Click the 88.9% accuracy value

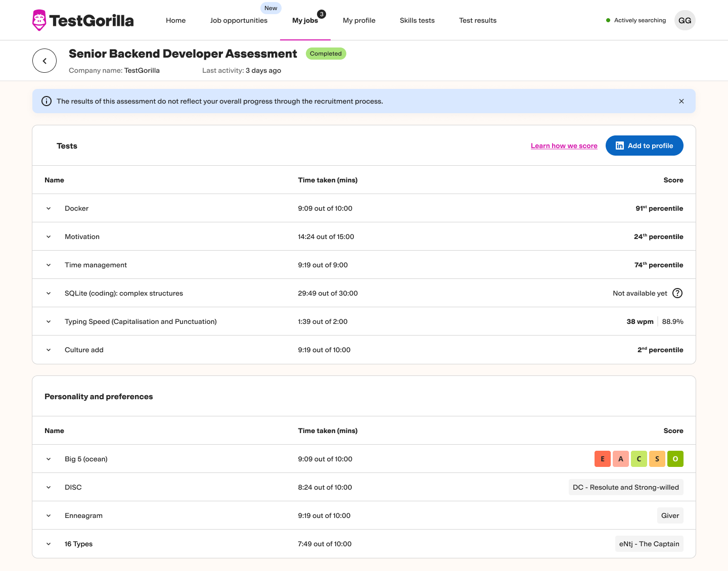673,321
